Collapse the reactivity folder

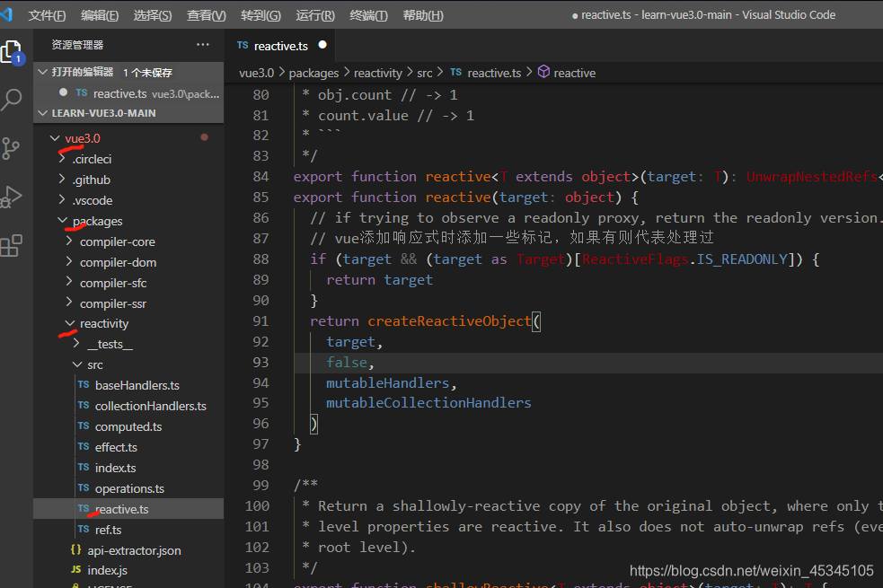coord(70,323)
